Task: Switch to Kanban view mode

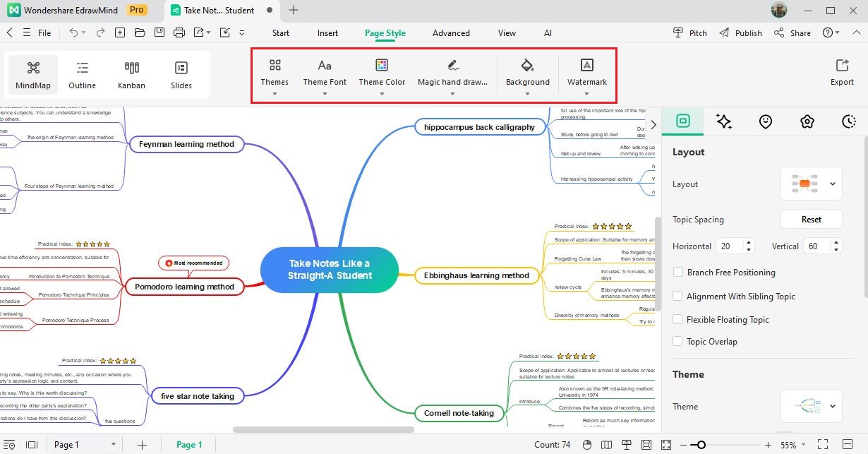Action: 131,75
